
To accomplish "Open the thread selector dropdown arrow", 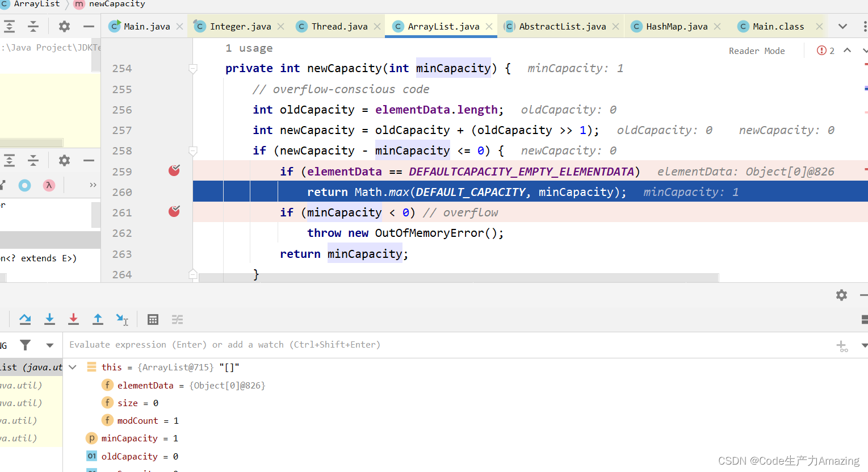I will click(50, 345).
